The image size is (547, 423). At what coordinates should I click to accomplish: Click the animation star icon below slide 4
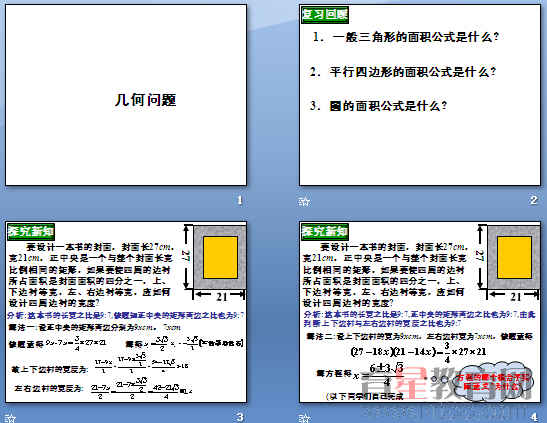tap(304, 418)
